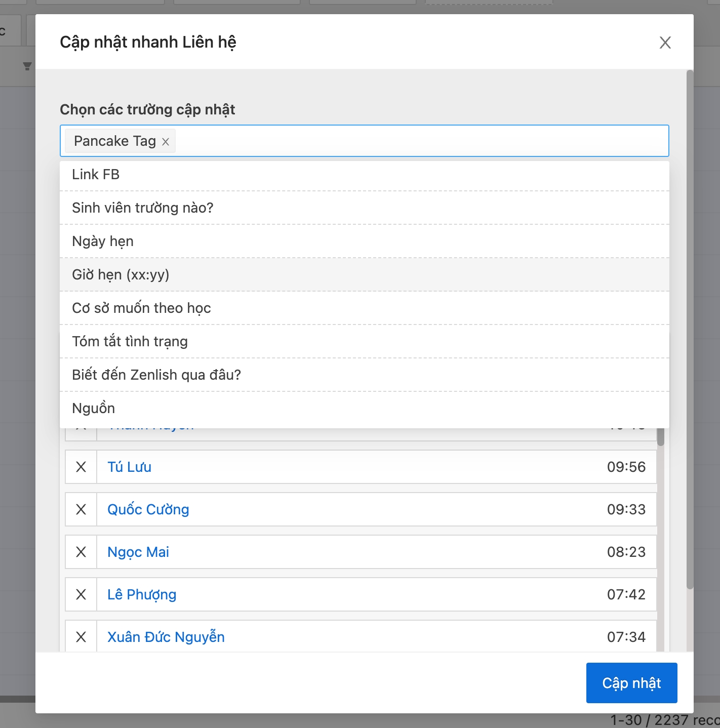Select Ngày hẹn from the dropdown
The width and height of the screenshot is (720, 728).
point(103,241)
